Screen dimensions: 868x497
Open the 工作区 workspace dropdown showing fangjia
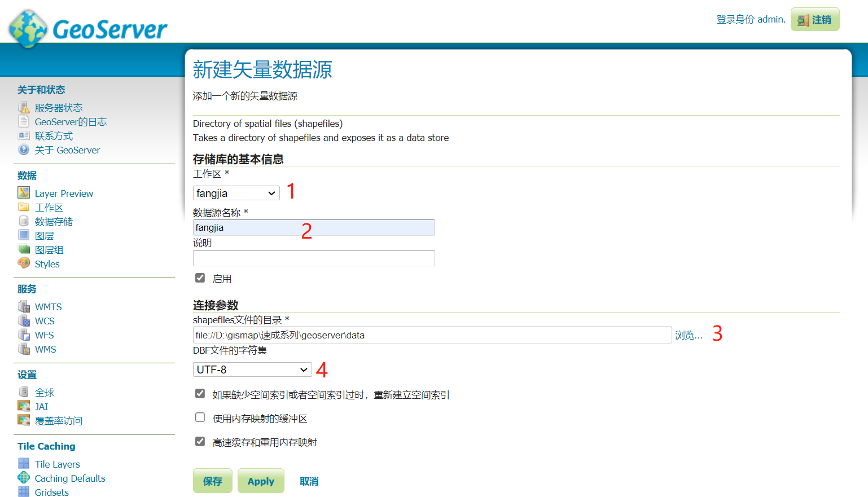236,192
